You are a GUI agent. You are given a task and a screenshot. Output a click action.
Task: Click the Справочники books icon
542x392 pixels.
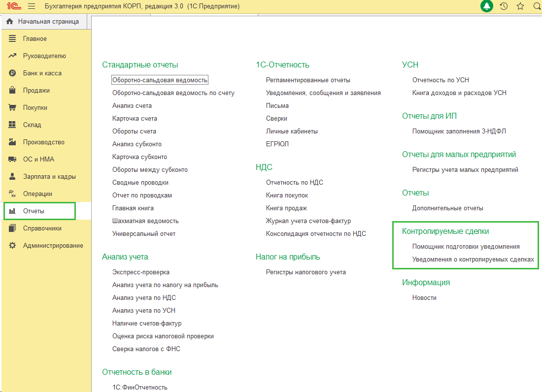12,228
